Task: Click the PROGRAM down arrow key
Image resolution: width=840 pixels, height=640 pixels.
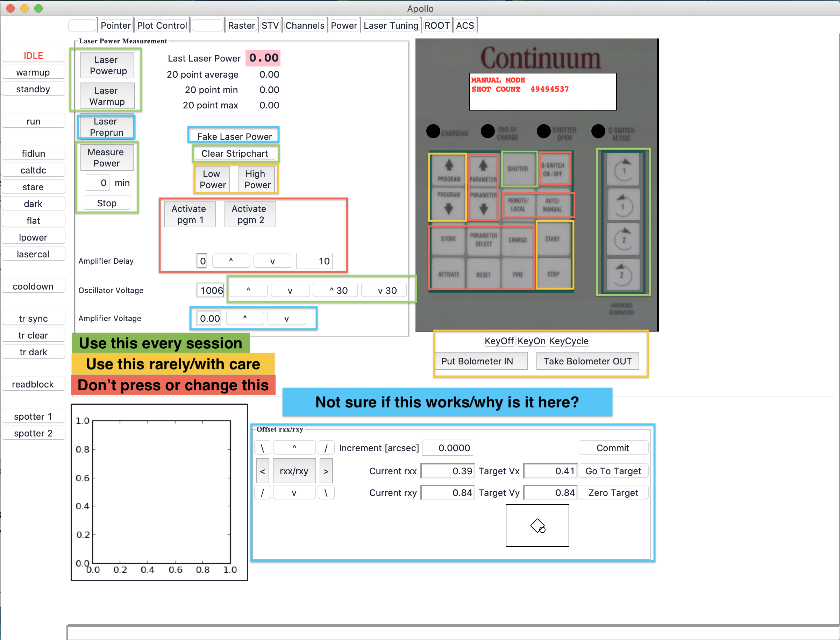Action: (448, 203)
